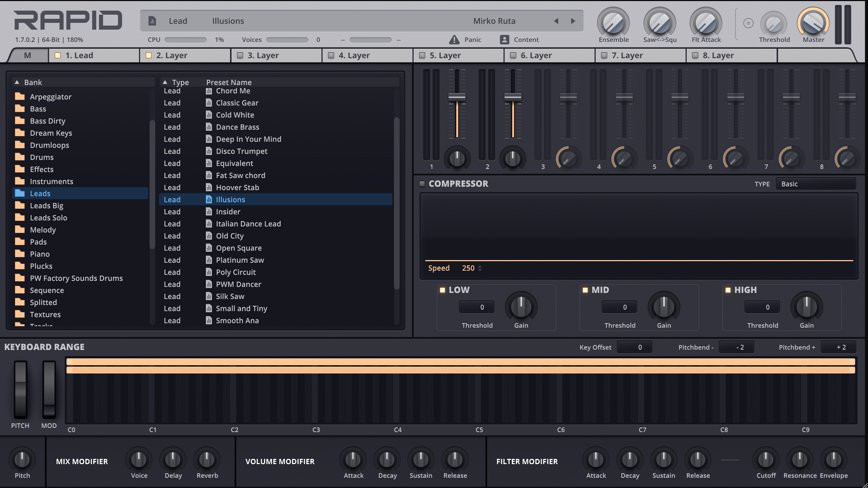Screen dimensions: 868x488
Task: Click the Mix Modifier Voice knob
Action: pos(139,459)
